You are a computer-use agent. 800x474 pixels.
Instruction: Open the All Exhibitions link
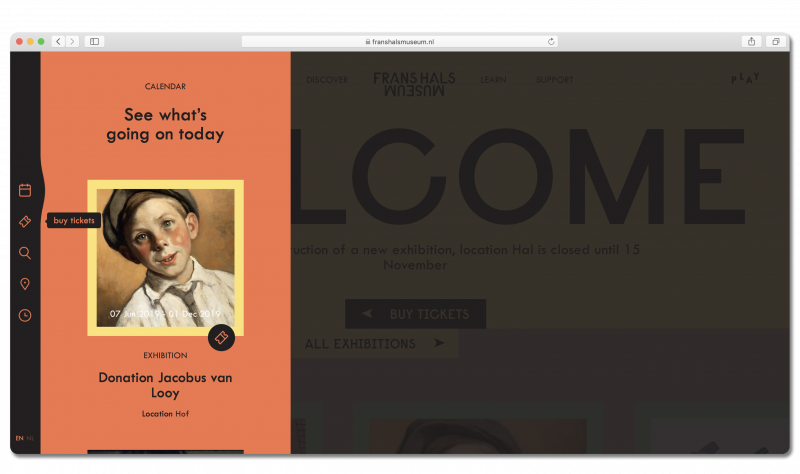coord(374,343)
